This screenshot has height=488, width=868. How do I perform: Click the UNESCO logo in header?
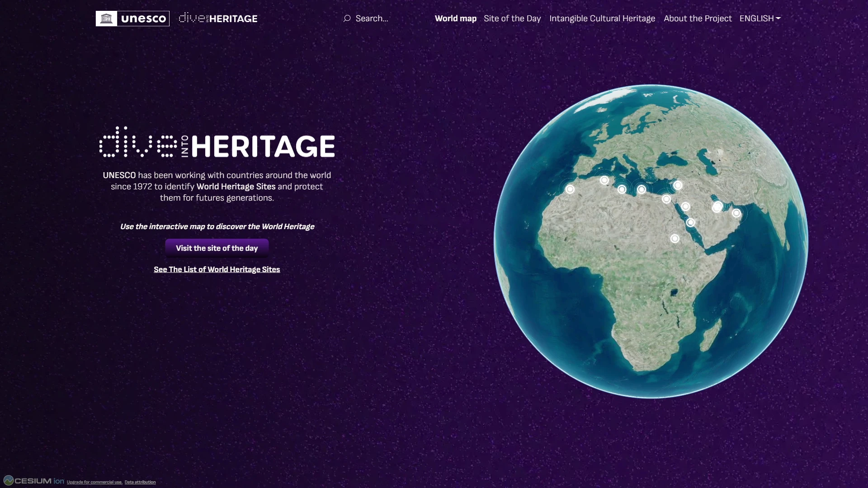pyautogui.click(x=132, y=19)
